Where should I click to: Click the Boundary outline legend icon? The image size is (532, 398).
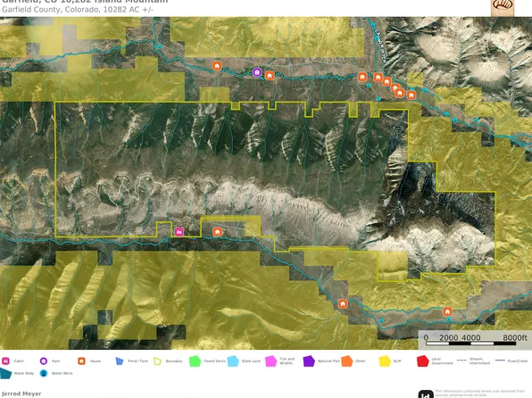click(158, 361)
